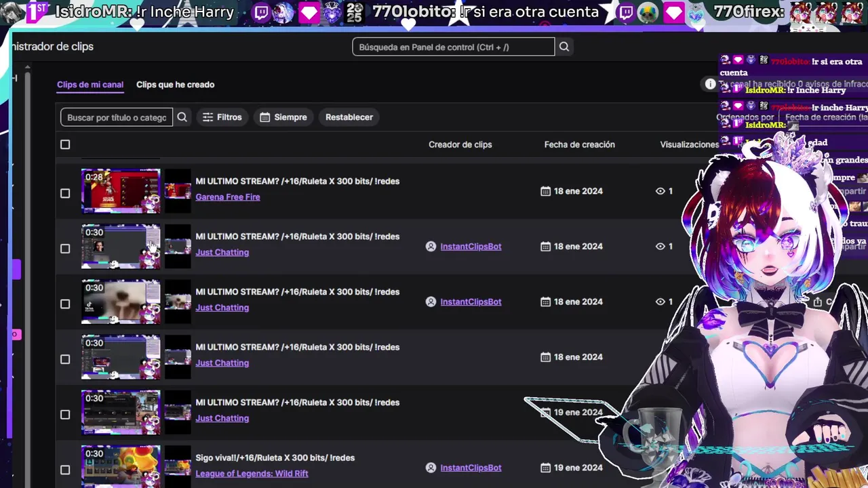Click the Wild Rift clip thumbnail
Screen dimensions: 868x488
coord(121,466)
